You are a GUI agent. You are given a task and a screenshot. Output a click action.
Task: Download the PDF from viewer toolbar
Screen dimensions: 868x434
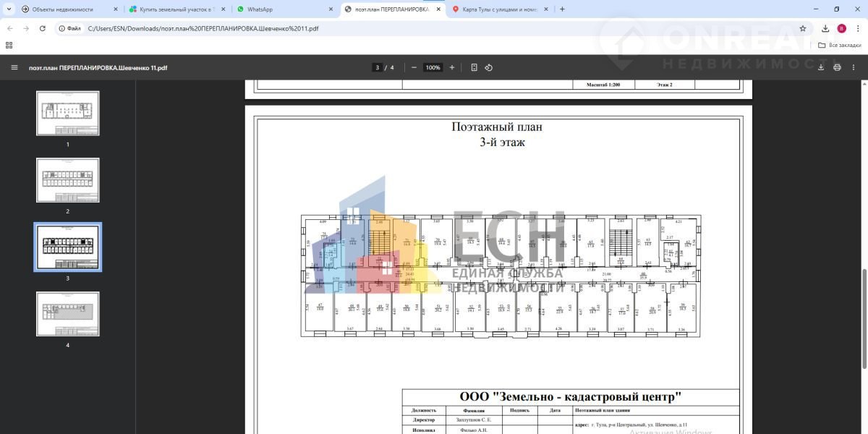821,67
